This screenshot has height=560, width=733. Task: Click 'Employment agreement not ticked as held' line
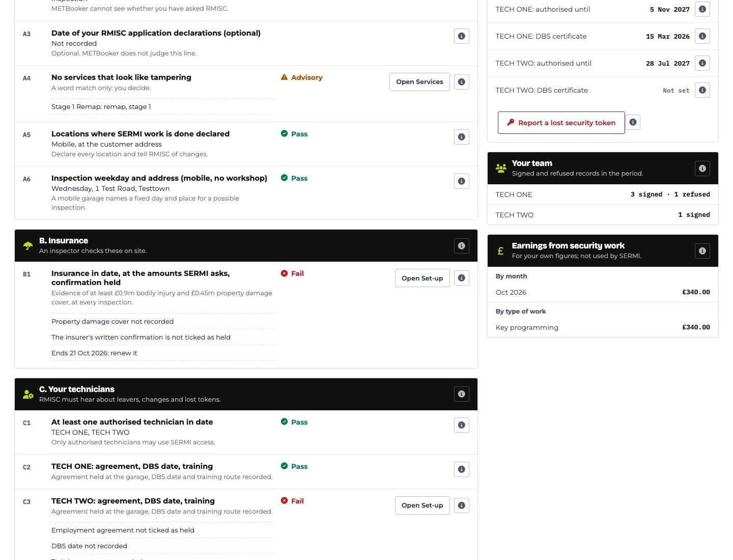(123, 530)
